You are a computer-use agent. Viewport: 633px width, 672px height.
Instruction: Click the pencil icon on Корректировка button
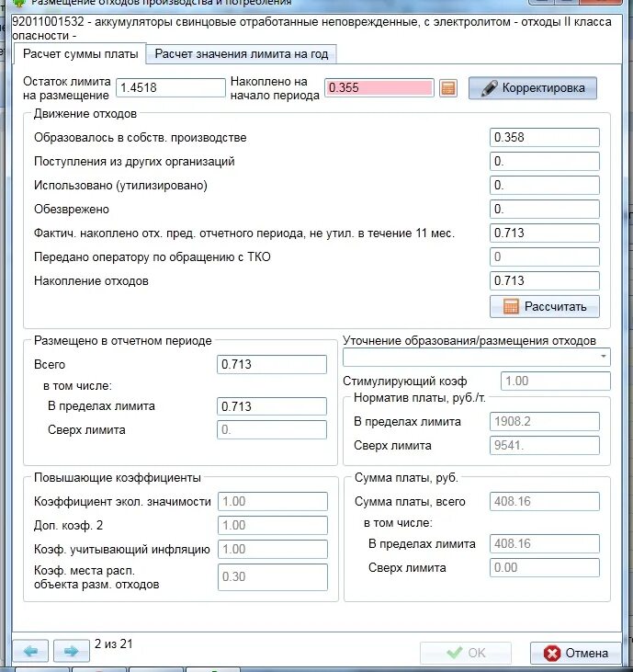pyautogui.click(x=489, y=88)
